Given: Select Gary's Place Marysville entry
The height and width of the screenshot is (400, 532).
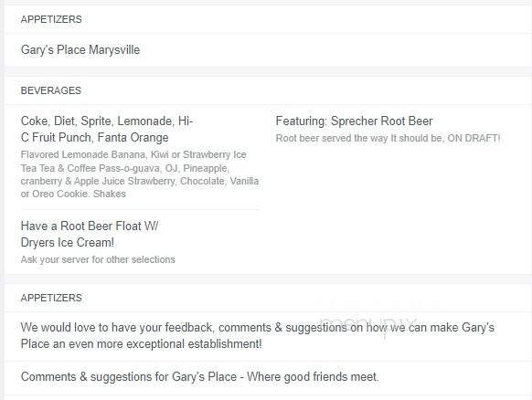Looking at the screenshot, I should (x=80, y=50).
